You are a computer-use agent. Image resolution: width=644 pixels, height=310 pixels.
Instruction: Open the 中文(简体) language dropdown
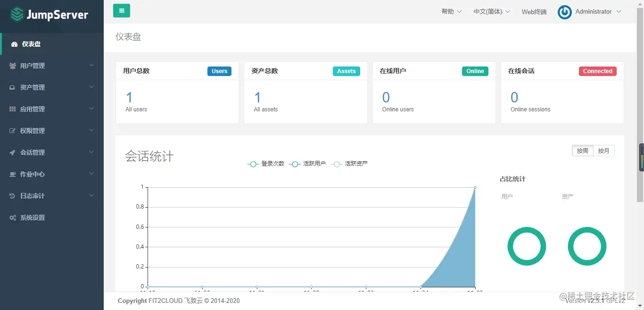tap(492, 12)
